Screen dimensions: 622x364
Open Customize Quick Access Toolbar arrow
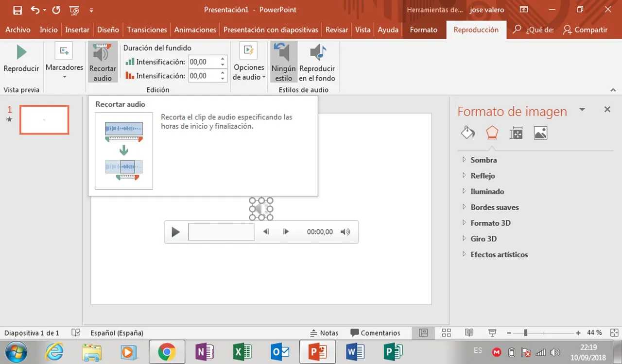click(x=91, y=10)
